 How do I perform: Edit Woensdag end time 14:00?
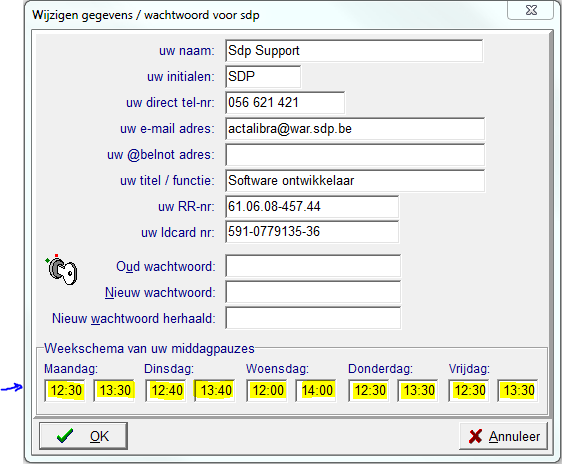316,391
